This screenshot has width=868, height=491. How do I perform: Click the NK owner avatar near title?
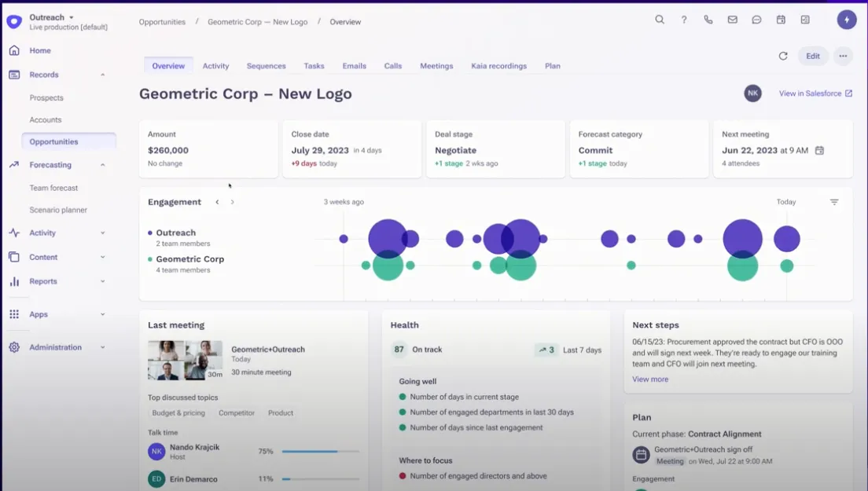pyautogui.click(x=752, y=93)
